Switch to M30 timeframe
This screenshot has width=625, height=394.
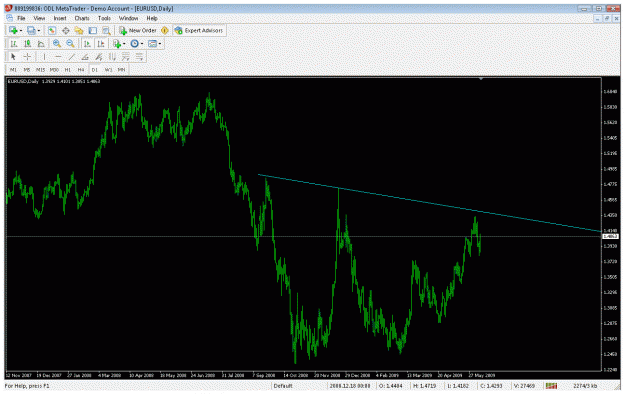tap(54, 70)
